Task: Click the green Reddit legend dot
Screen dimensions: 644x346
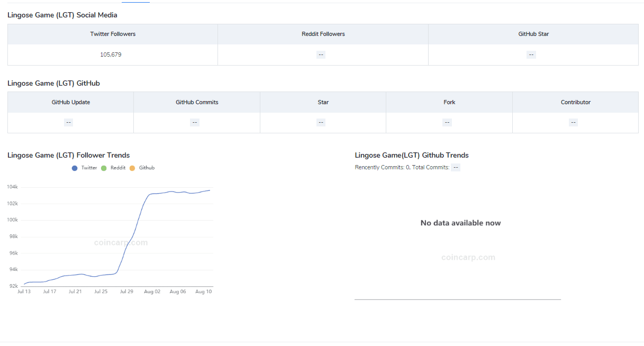Action: tap(104, 168)
